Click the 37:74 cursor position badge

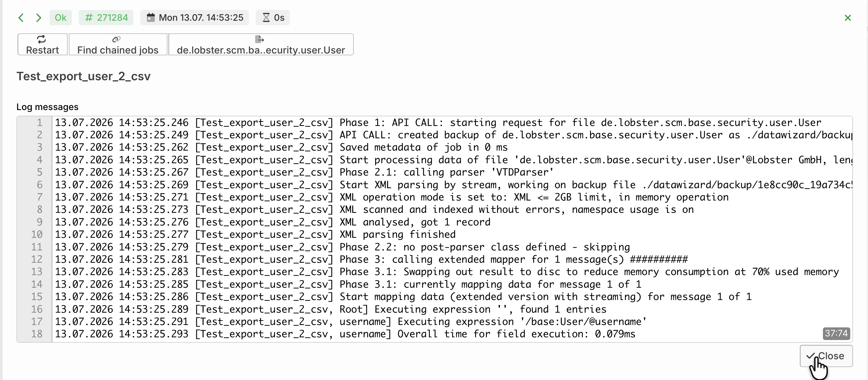tap(836, 333)
